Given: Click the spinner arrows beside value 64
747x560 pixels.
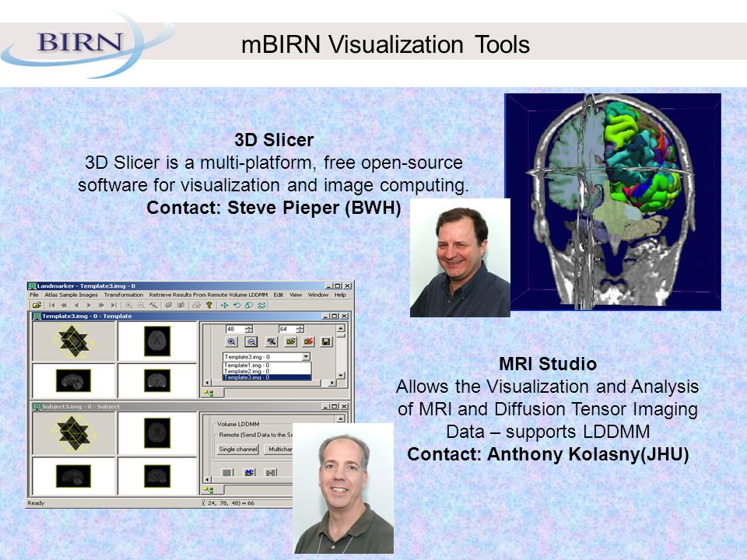Looking at the screenshot, I should [x=300, y=329].
